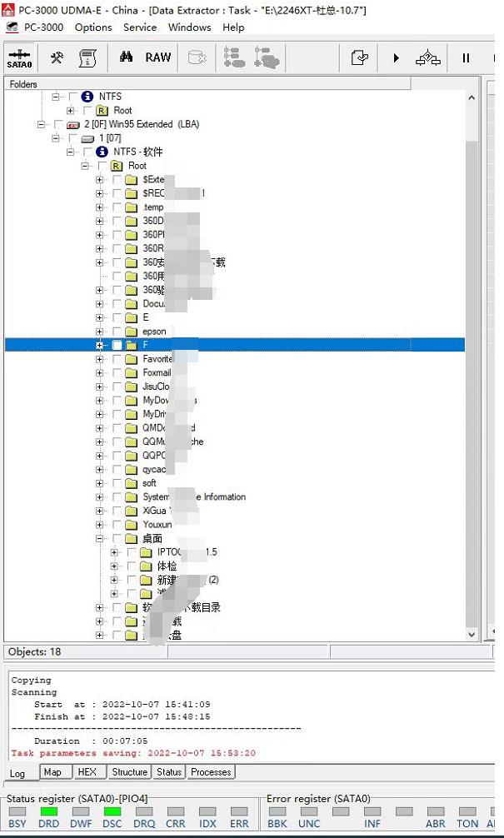Screen dimensions: 504x838
Task: Collapse the Root node under NTFS - 软件
Action: (x=84, y=166)
